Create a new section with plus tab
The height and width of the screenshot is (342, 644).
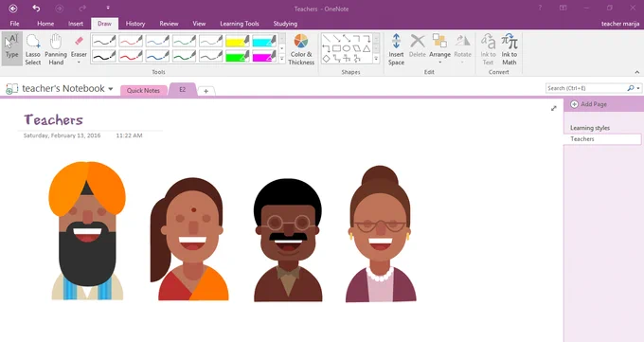click(x=206, y=91)
